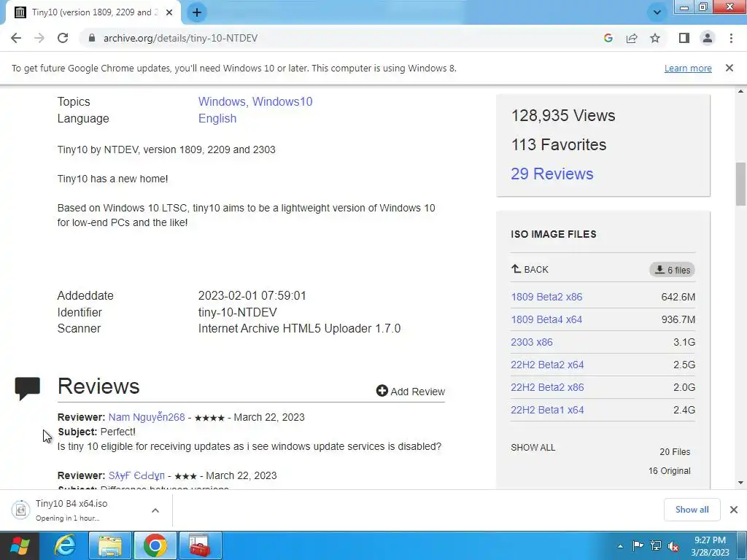
Task: Close the downloads shelf
Action: click(734, 510)
